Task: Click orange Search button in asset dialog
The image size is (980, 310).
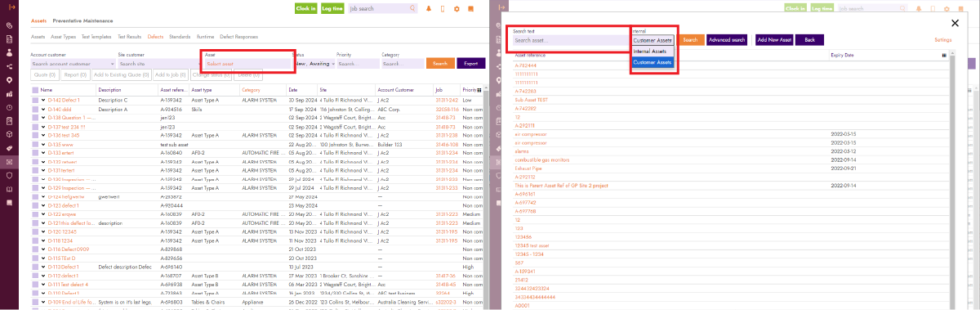Action: tap(690, 39)
